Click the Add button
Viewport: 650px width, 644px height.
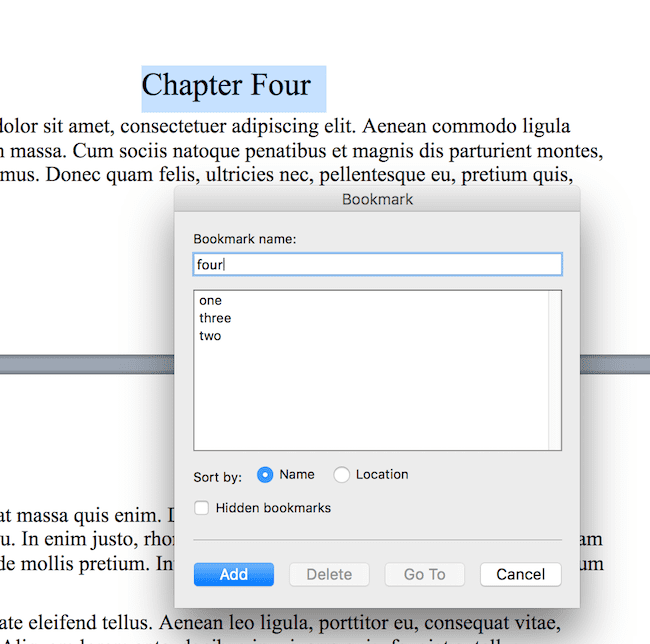point(234,574)
